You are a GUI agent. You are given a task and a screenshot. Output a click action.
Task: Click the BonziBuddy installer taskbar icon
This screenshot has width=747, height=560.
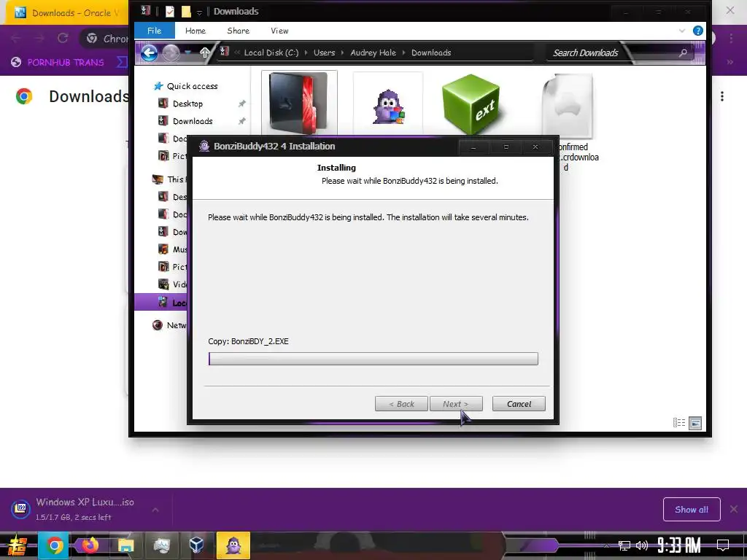point(233,545)
